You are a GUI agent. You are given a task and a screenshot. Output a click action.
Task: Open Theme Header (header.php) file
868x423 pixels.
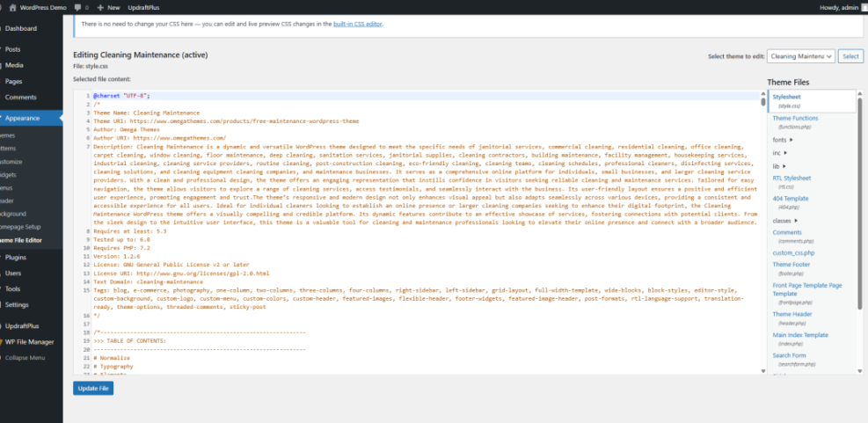[x=792, y=317]
